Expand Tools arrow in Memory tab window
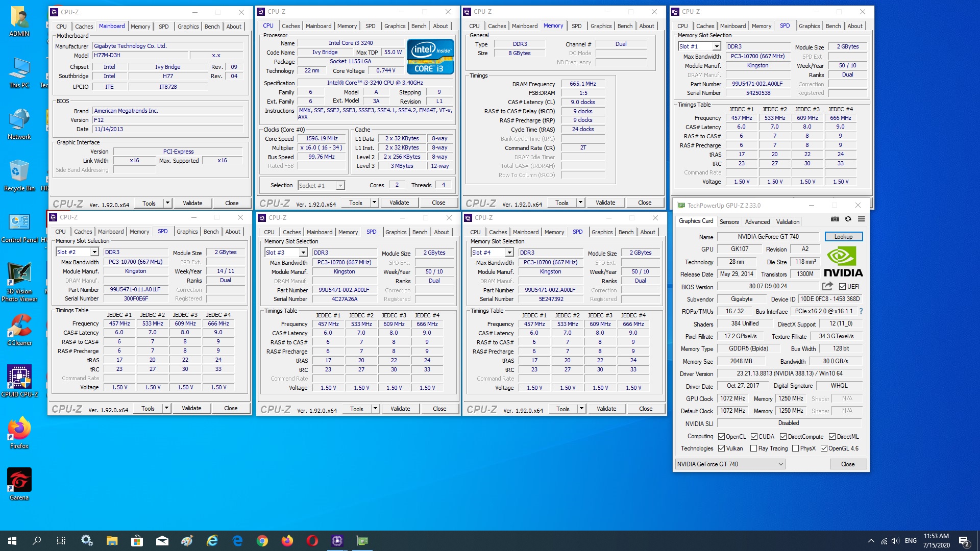The width and height of the screenshot is (980, 551). pos(580,203)
